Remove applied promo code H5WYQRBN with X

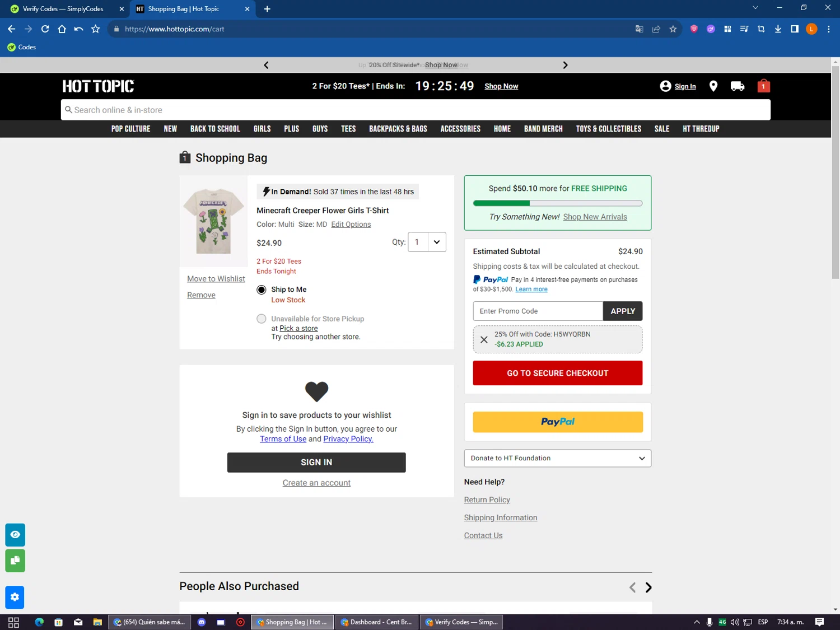484,339
